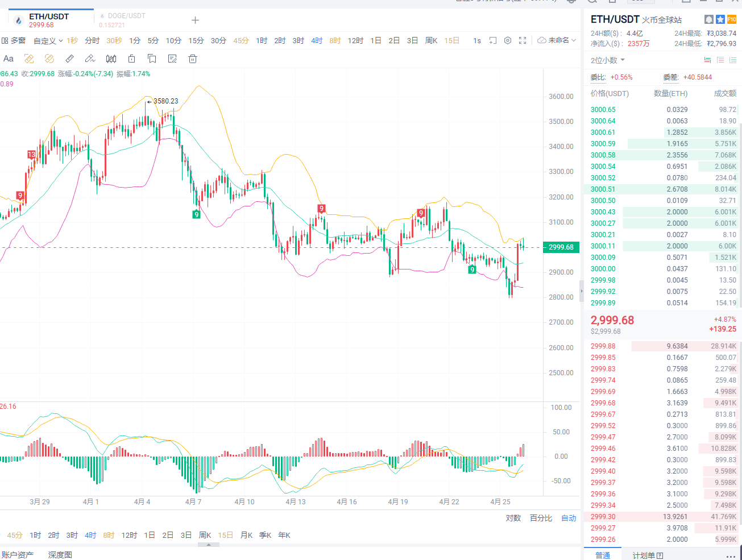Screen dimensions: 742x560
Task: Set price scale to 自动 (auto)
Action: [x=569, y=518]
